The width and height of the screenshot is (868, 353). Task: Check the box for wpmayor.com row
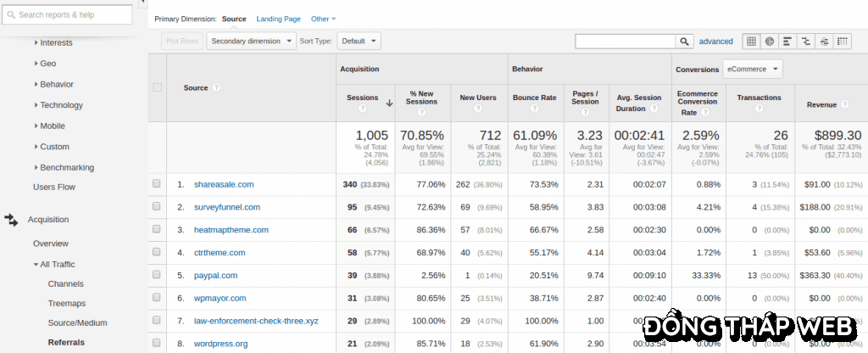[x=157, y=297]
